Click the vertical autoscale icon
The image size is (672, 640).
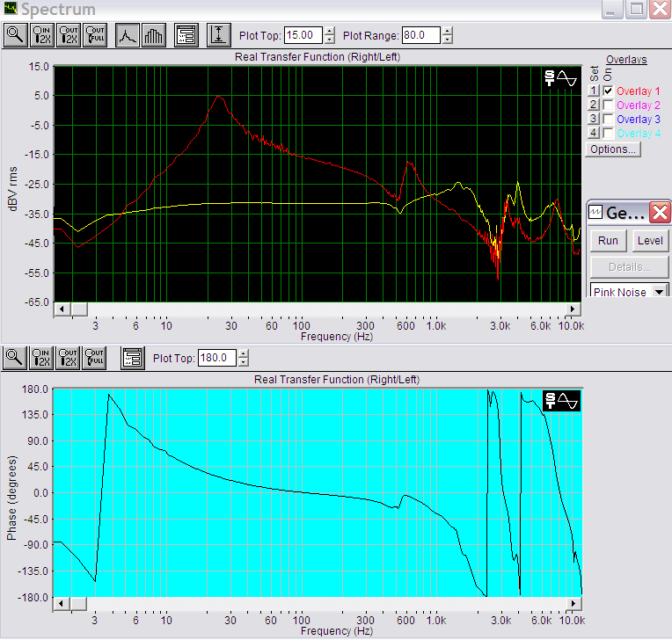(x=218, y=35)
